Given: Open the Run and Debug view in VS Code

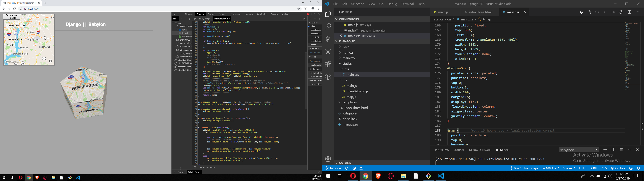Looking at the screenshot, I should pos(328,51).
